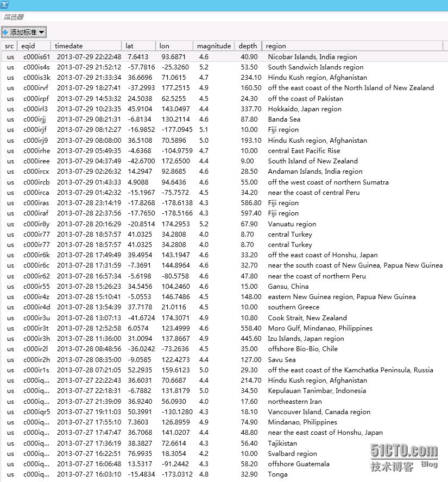Select magnitude 5.1 in Fiji region row

tap(204, 130)
